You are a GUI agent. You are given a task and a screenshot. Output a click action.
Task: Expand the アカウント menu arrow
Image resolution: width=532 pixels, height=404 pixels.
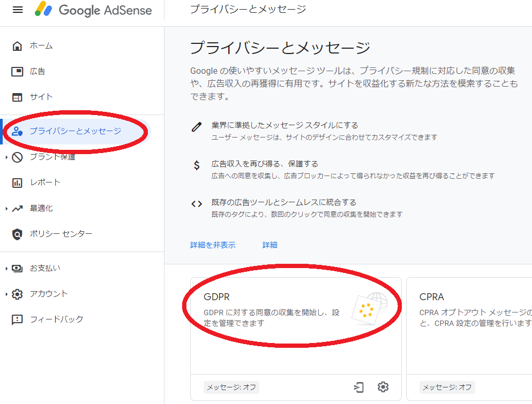tap(6, 294)
